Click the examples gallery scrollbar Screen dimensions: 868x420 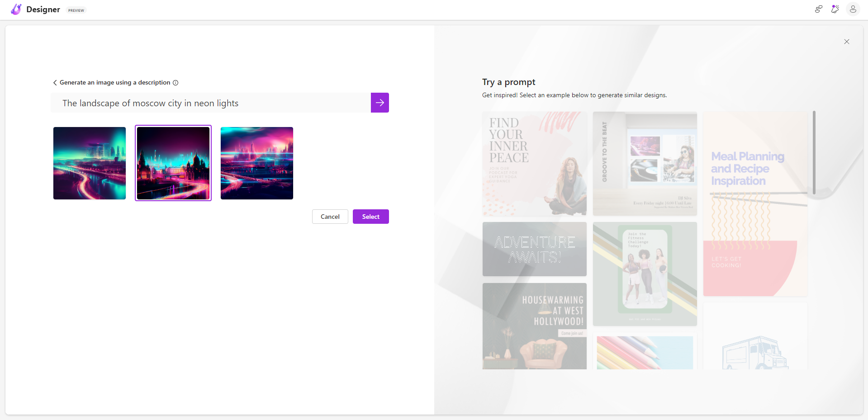click(x=814, y=152)
